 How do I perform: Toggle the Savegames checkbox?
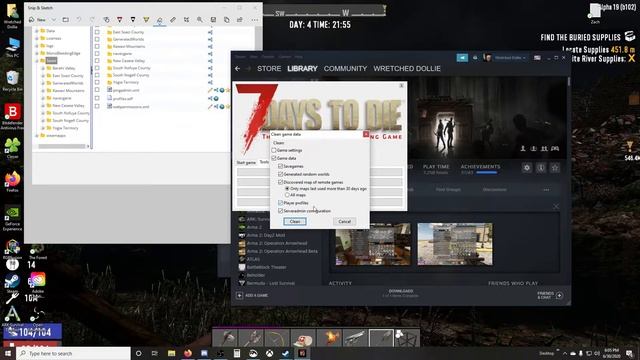(280, 166)
